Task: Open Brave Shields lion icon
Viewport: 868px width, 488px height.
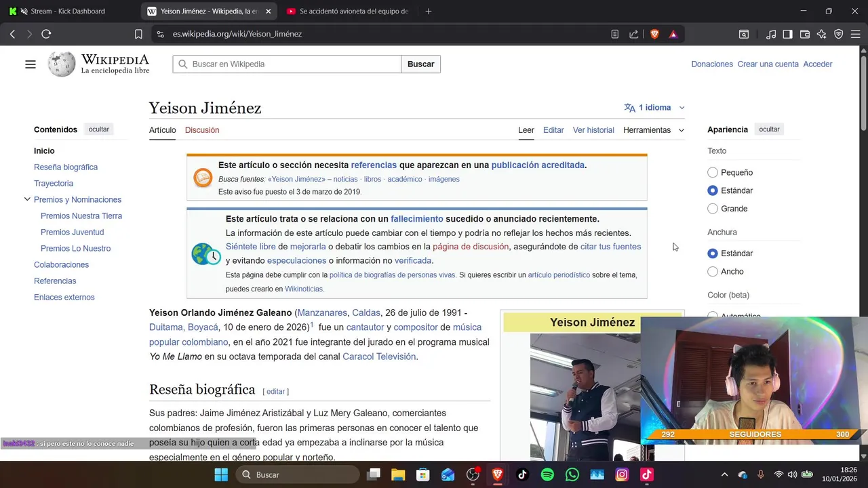Action: point(654,34)
